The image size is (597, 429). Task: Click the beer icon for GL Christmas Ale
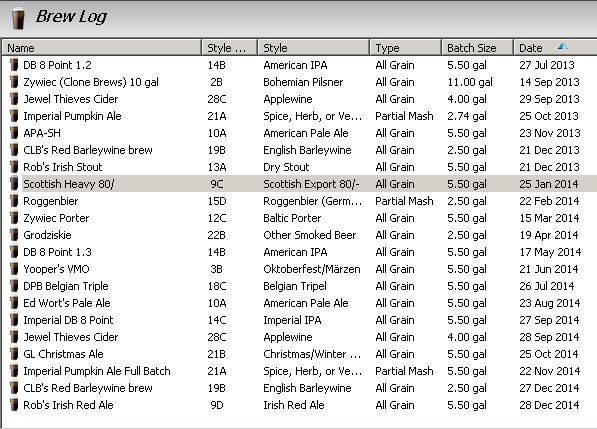click(14, 354)
